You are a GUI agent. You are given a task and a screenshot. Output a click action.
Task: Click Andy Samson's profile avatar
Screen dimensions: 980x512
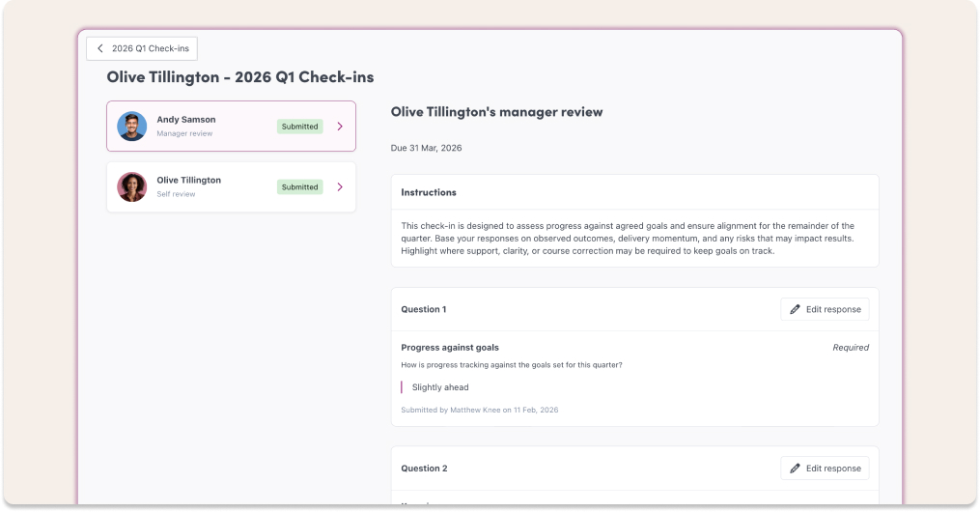pyautogui.click(x=132, y=127)
